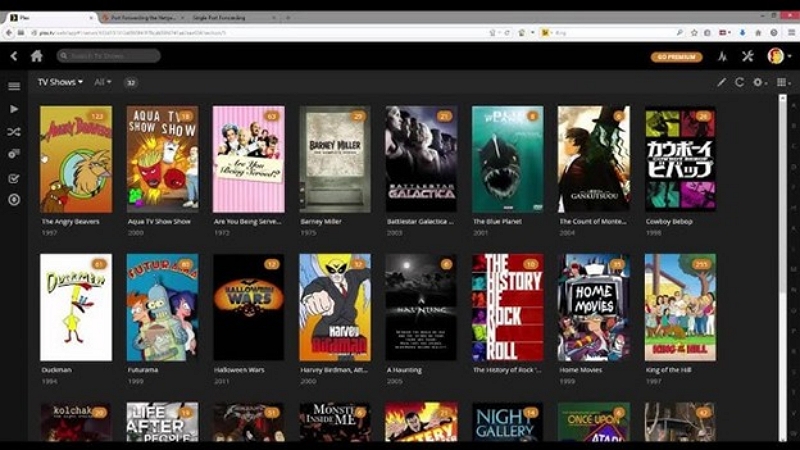Screen dimensions: 800x450
Task: Open the grid view options dropdown
Action: (783, 82)
